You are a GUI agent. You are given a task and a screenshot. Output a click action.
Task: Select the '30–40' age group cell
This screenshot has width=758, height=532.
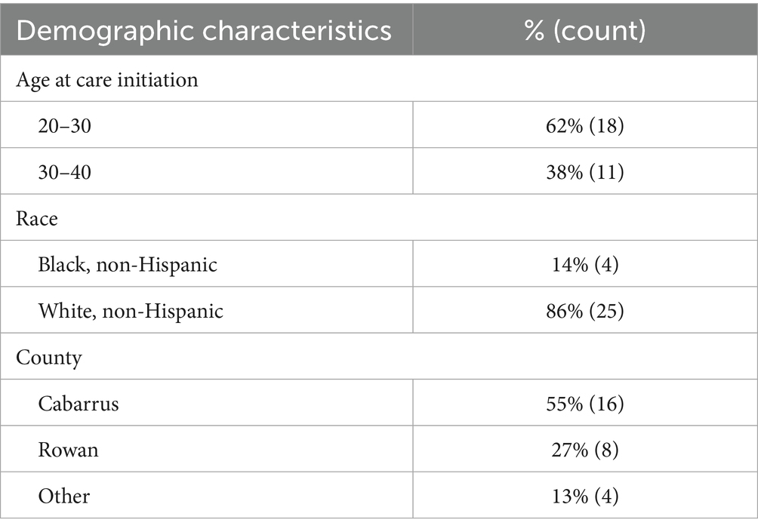64,171
